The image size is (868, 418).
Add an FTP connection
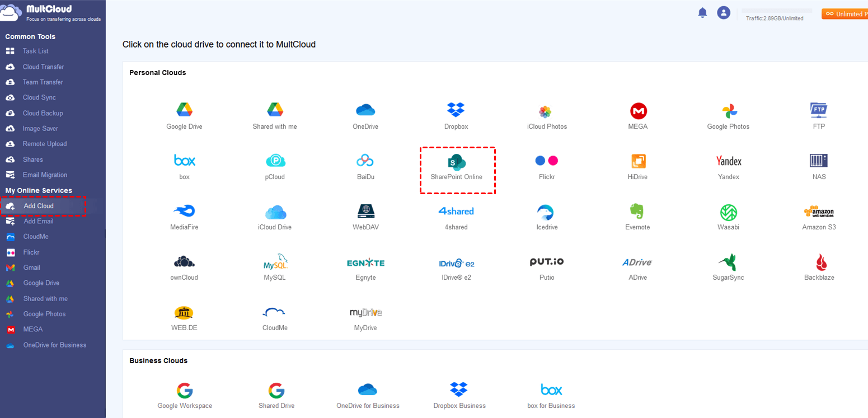pyautogui.click(x=819, y=110)
